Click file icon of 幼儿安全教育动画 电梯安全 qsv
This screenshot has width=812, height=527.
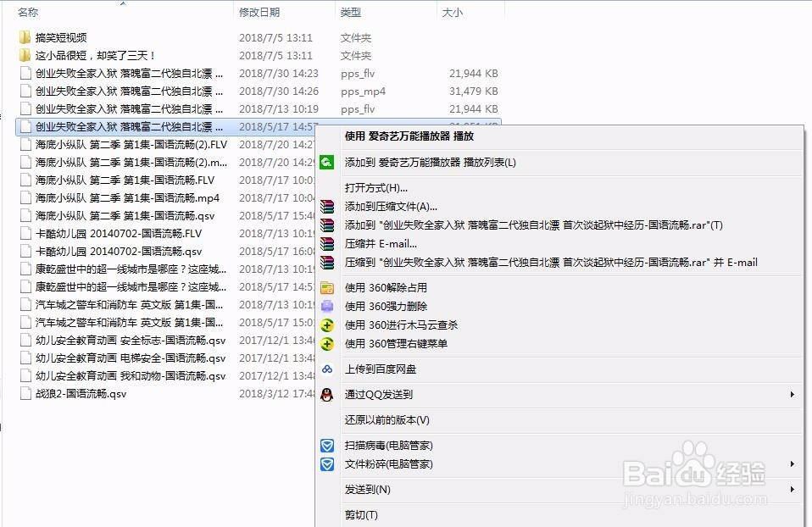pos(25,358)
